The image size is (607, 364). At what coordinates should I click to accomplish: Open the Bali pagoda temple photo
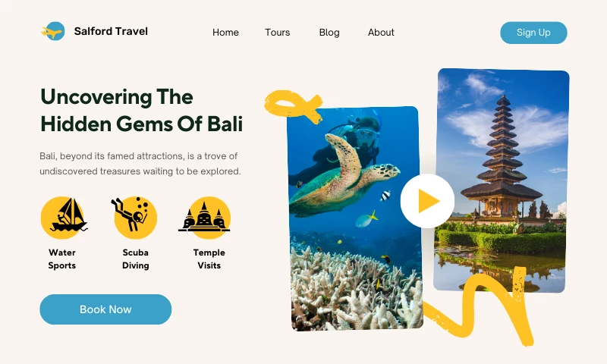pos(502,180)
